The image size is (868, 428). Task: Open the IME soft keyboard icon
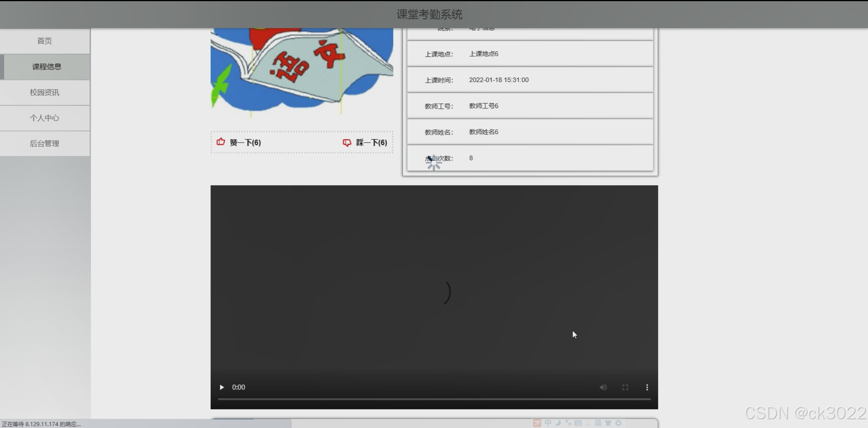[578, 423]
